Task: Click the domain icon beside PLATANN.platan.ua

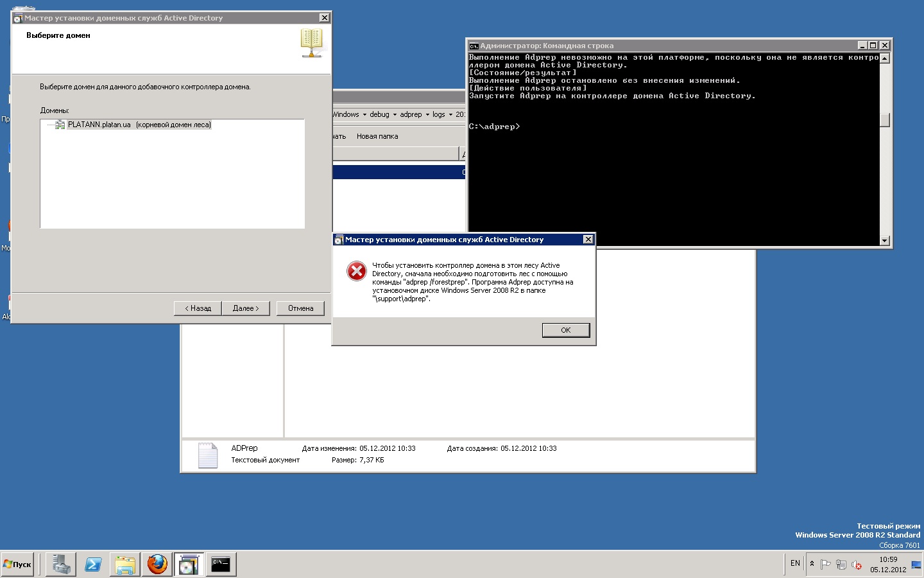Action: (60, 125)
